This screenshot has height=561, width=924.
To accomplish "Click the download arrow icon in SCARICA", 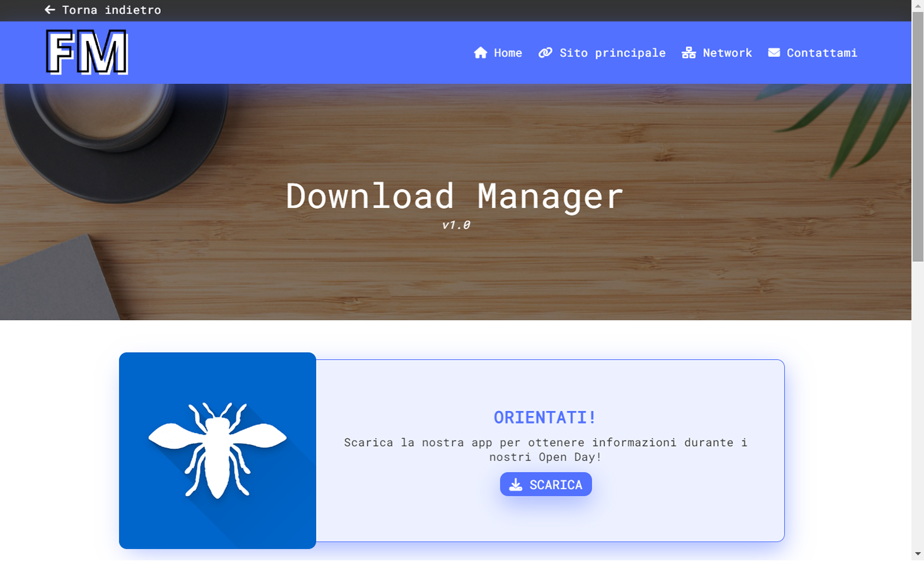I will [516, 485].
